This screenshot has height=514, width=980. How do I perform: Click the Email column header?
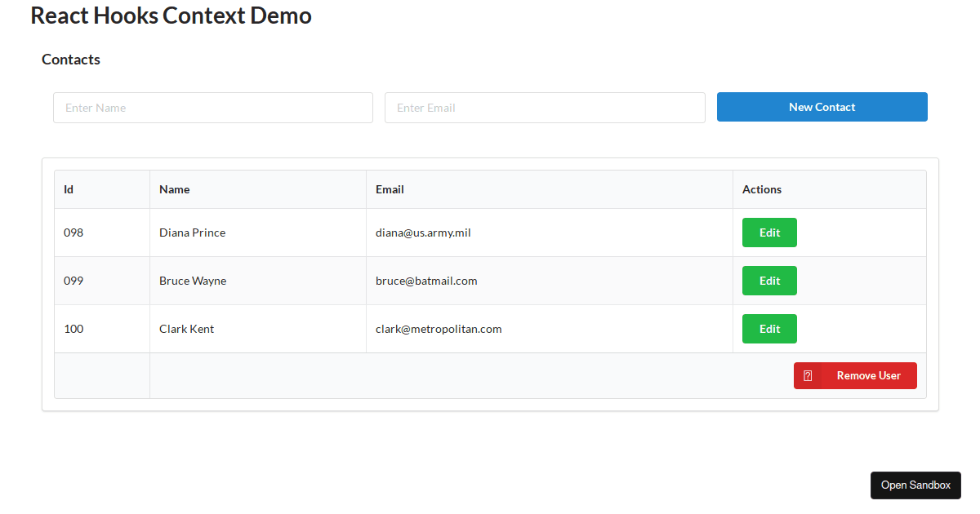point(390,189)
